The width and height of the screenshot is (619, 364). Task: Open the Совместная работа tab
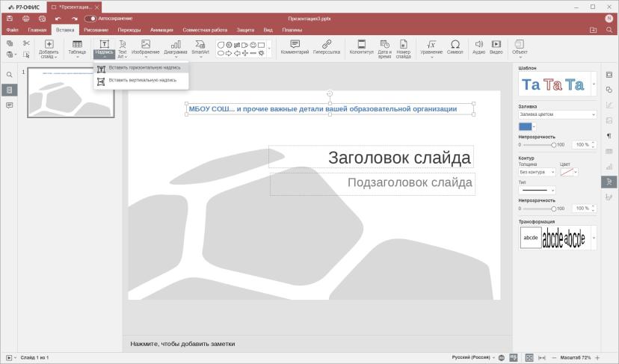[x=205, y=30]
